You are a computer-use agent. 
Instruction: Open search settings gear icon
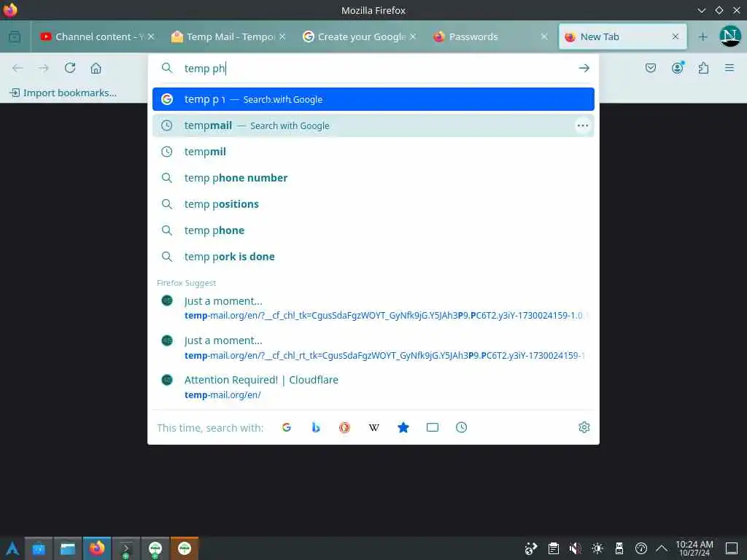click(x=584, y=427)
